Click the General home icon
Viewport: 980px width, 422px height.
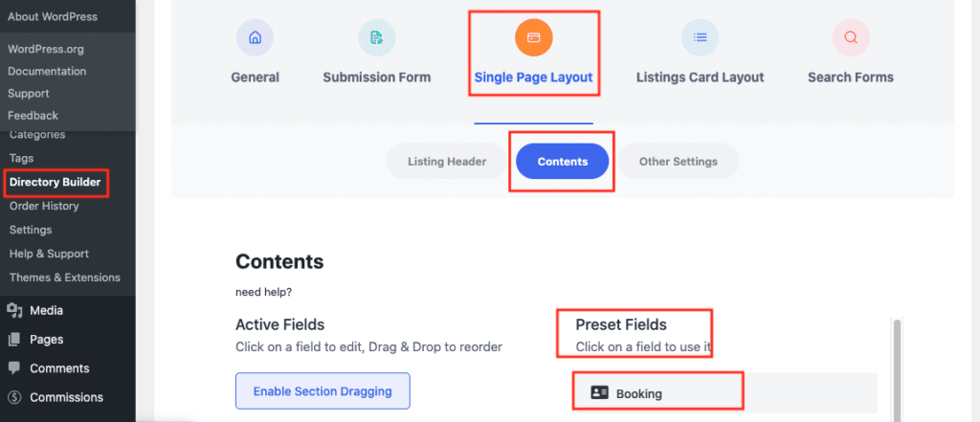tap(255, 37)
